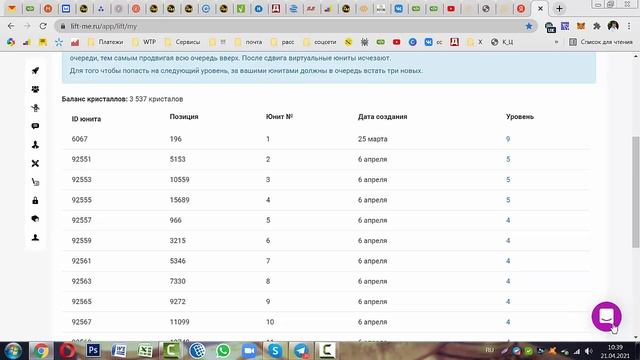Open Zoom from the taskbar
This screenshot has height=360, width=640.
(249, 351)
